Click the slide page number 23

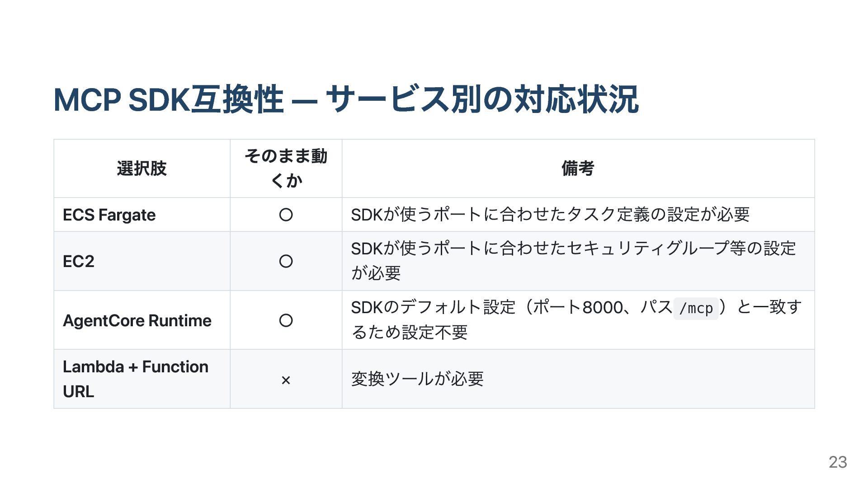tap(838, 462)
